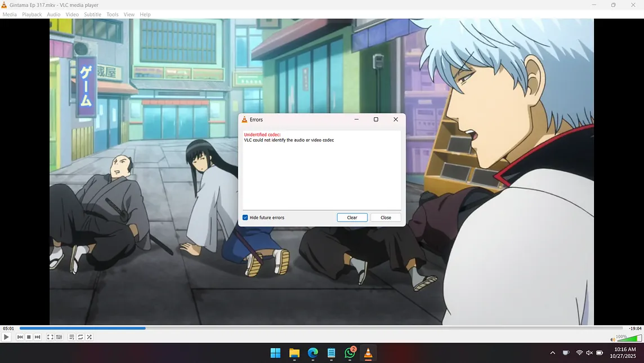This screenshot has height=363, width=644.
Task: Click VLC cone icon in Errors title bar
Action: point(244,119)
